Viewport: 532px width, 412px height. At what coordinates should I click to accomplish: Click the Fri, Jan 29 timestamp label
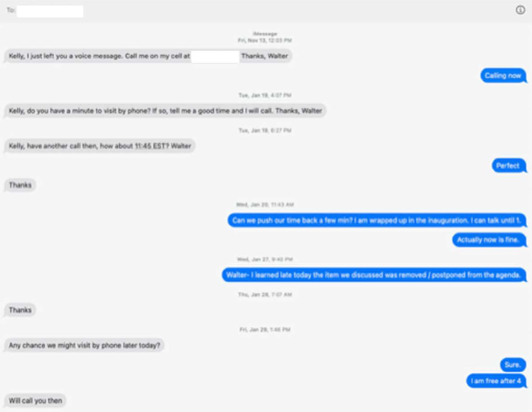coord(265,330)
